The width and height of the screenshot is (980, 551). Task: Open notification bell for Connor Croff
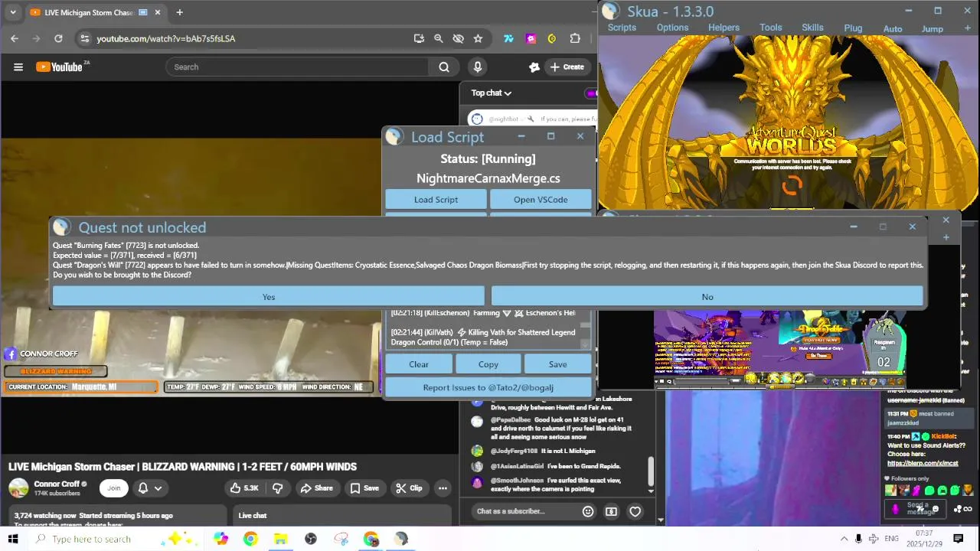pyautogui.click(x=142, y=487)
